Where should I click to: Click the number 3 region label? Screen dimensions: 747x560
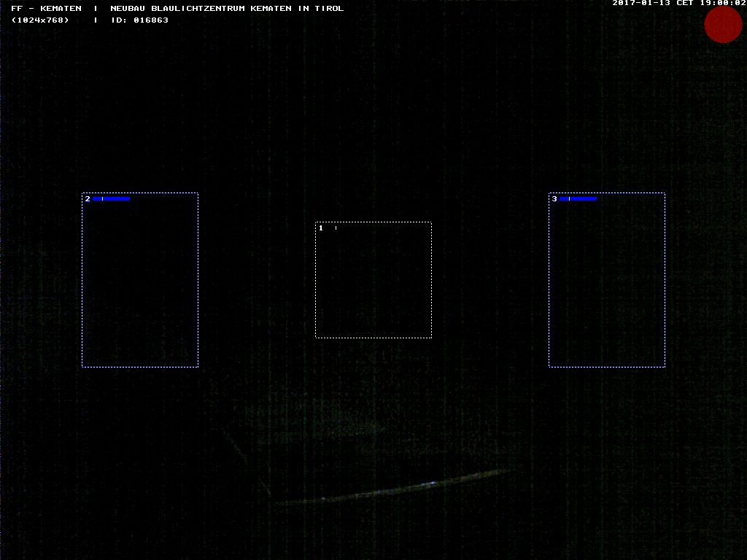tap(554, 199)
